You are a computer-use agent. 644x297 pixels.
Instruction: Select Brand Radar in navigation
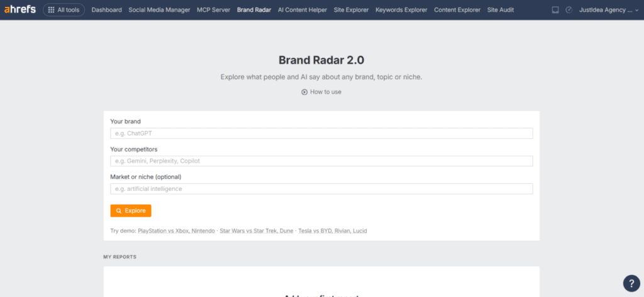[x=254, y=10]
